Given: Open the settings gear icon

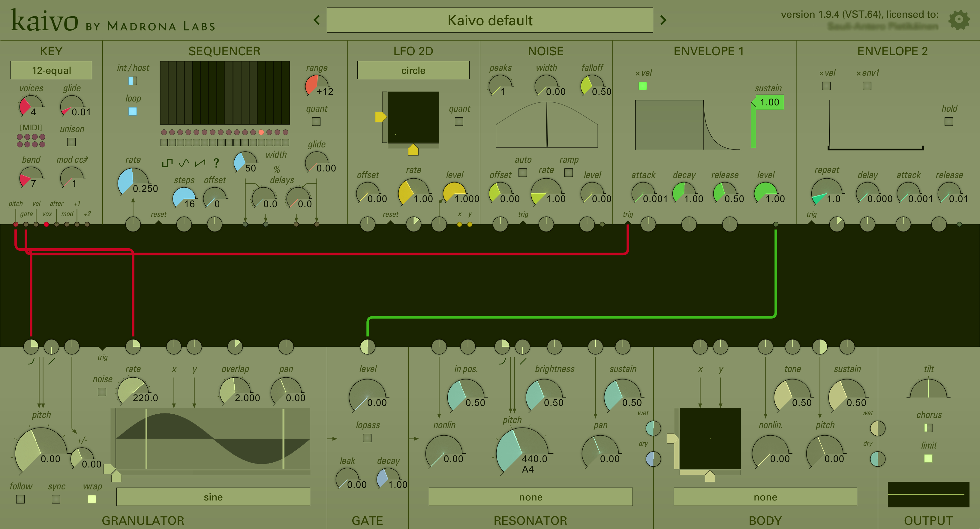Looking at the screenshot, I should pyautogui.click(x=959, y=20).
